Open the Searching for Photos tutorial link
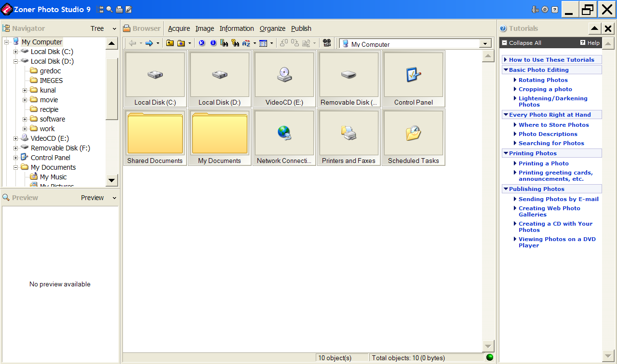The image size is (617, 364). tap(551, 143)
